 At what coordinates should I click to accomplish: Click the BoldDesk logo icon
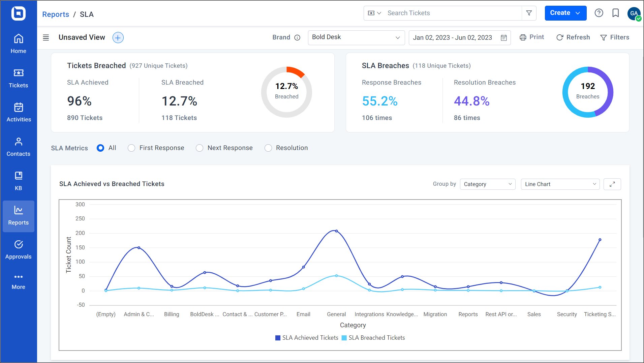19,13
